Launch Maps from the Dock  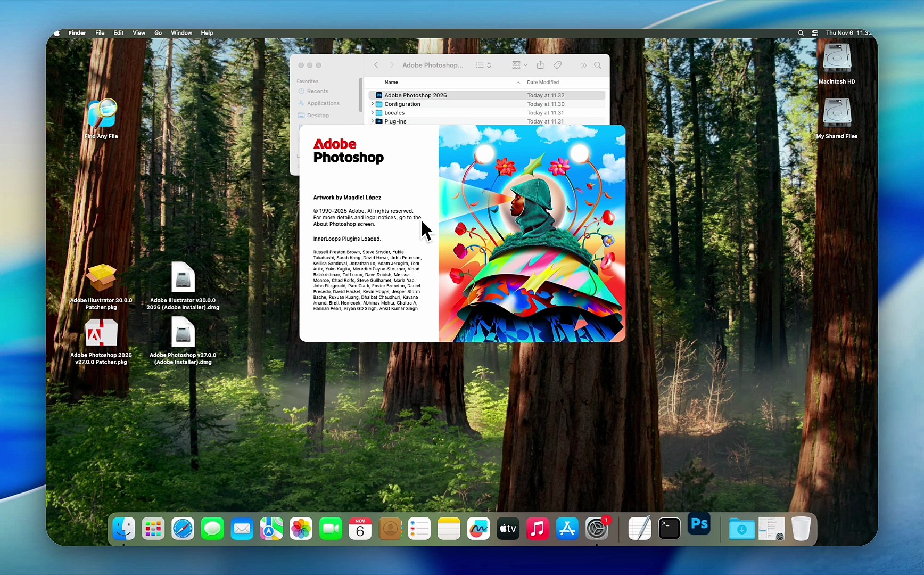(x=271, y=529)
